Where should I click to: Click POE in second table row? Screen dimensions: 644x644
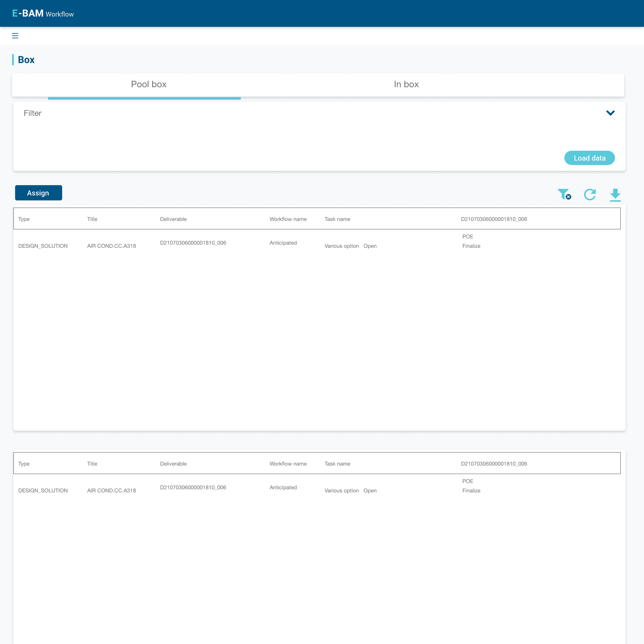click(467, 481)
